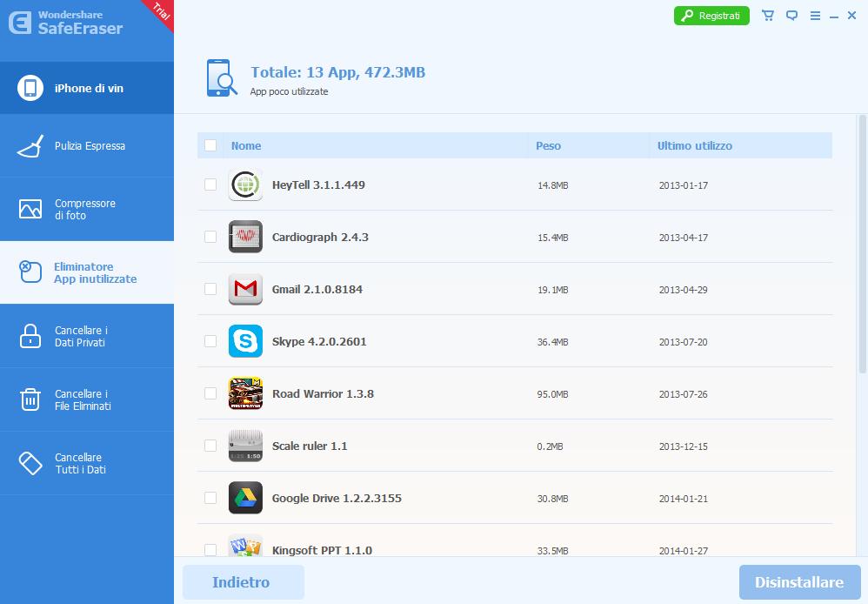Toggle the select-all checkbox in header

pyautogui.click(x=210, y=145)
